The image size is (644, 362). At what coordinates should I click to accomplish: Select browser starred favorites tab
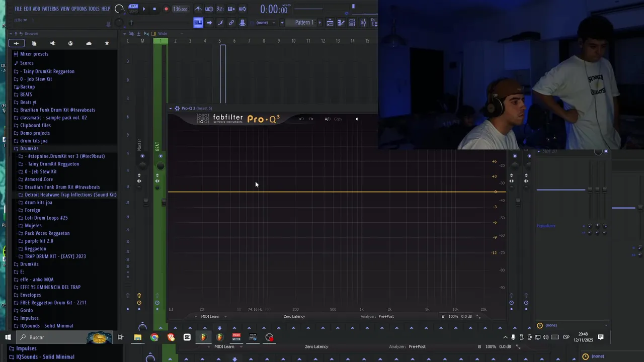coord(107,43)
